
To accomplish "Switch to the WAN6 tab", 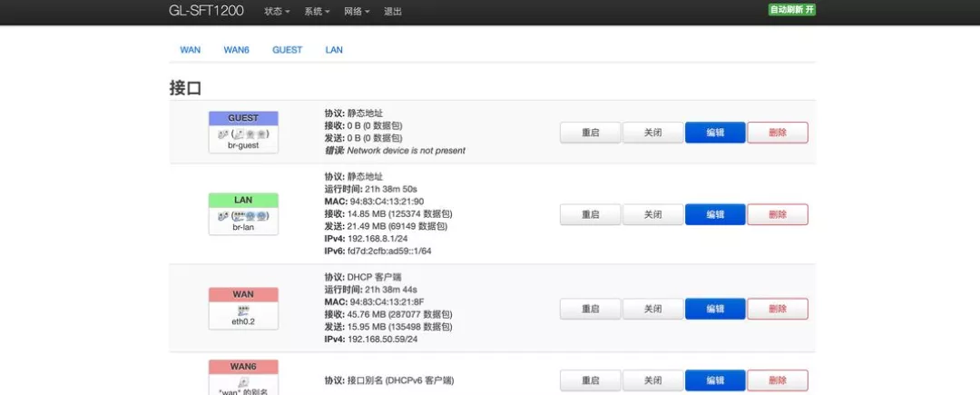I will click(x=236, y=49).
